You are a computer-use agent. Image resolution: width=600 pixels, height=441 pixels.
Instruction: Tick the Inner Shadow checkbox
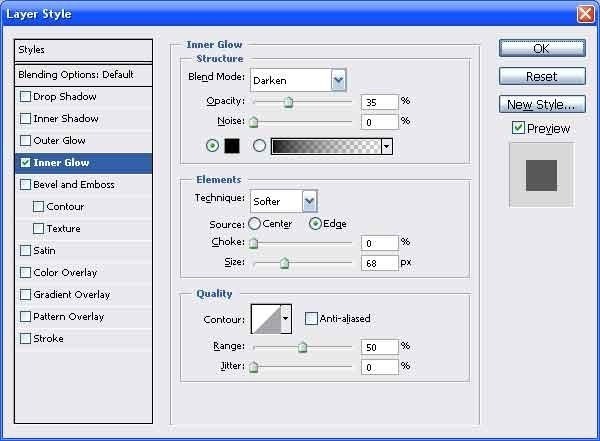click(25, 118)
